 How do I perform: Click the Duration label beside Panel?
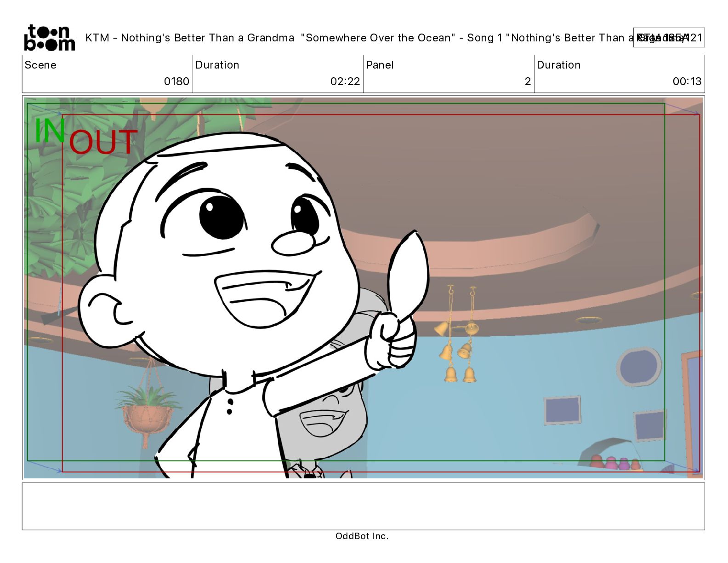pyautogui.click(x=559, y=65)
